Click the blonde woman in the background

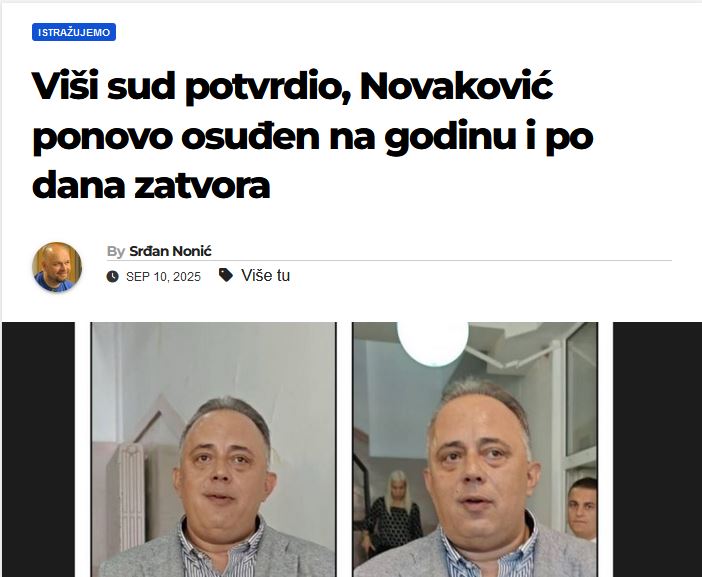coord(392,510)
